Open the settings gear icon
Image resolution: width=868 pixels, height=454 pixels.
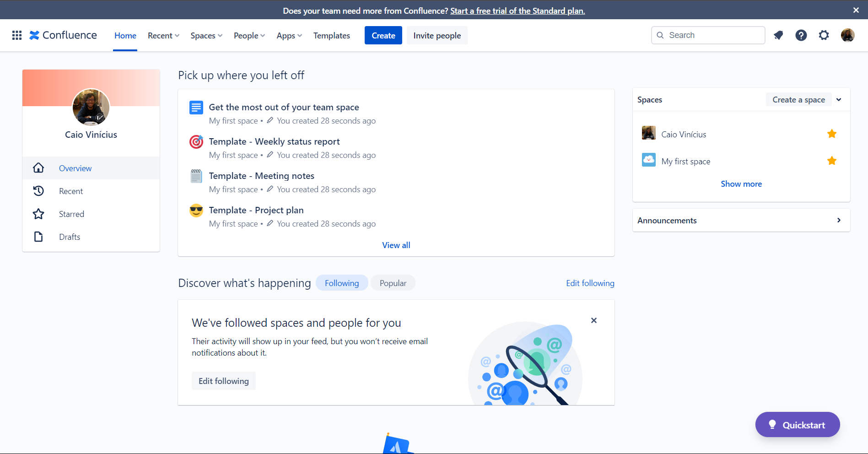[x=824, y=35]
